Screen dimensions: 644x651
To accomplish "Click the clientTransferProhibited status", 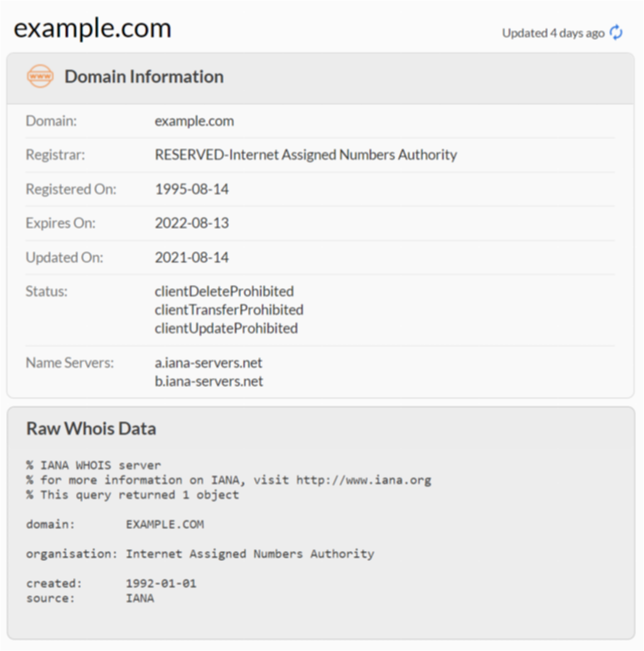I will 229,310.
